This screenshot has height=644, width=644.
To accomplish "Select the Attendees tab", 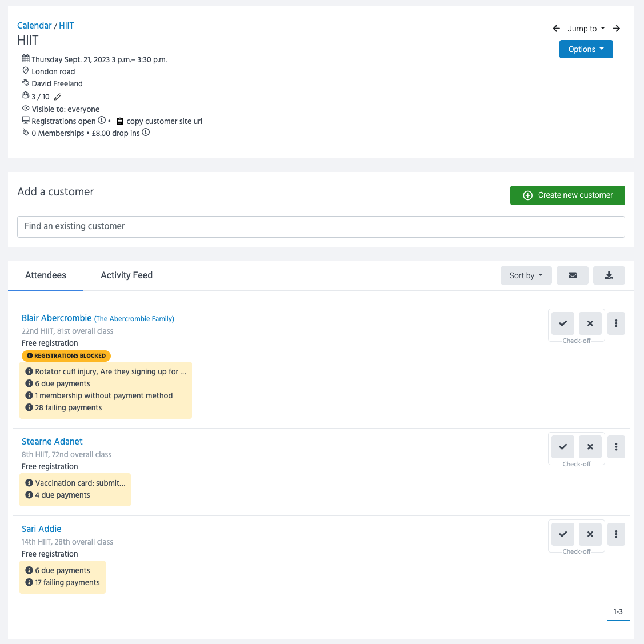I will tap(46, 275).
